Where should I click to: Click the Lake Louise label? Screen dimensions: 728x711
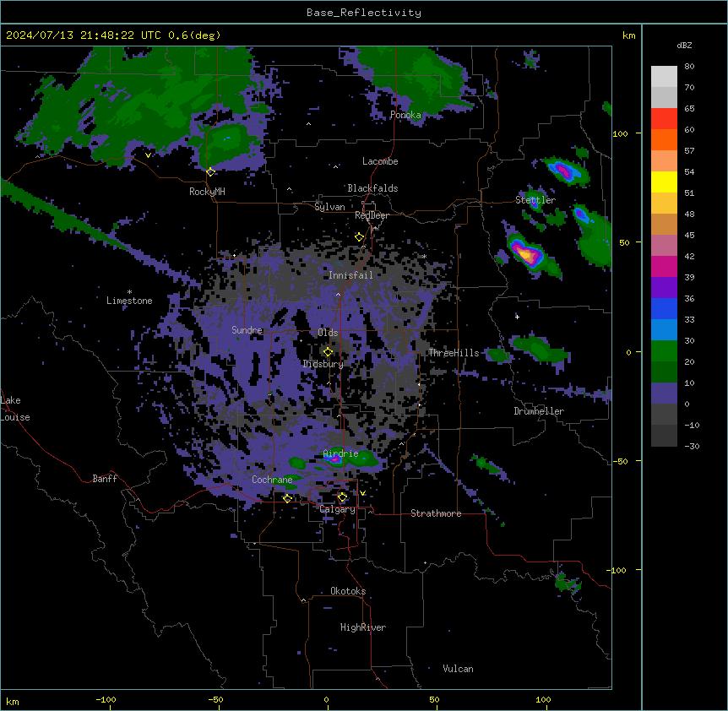pos(15,409)
